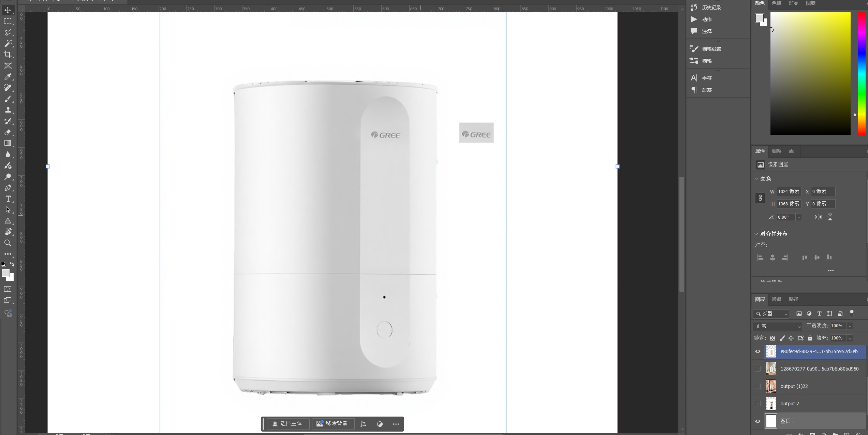Select the Crop tool

coord(8,54)
